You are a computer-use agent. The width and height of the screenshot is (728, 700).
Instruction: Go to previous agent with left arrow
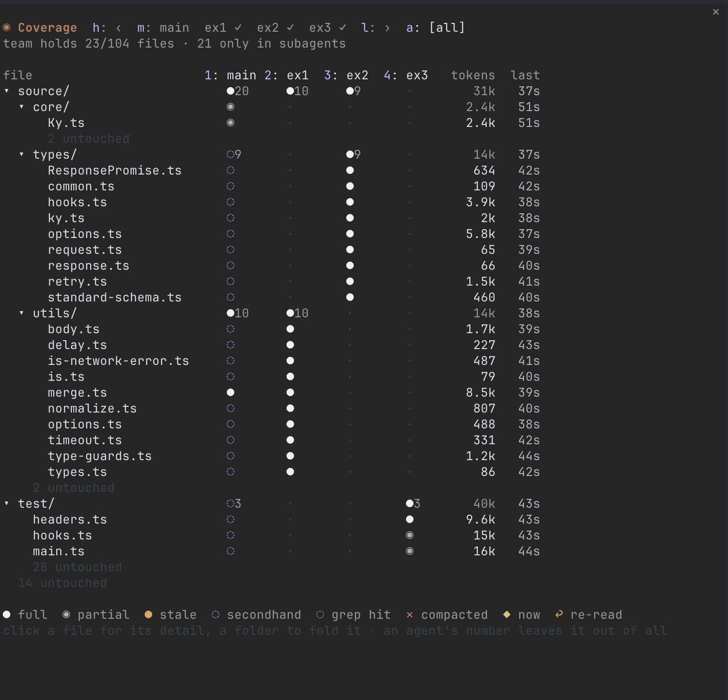[x=119, y=28]
